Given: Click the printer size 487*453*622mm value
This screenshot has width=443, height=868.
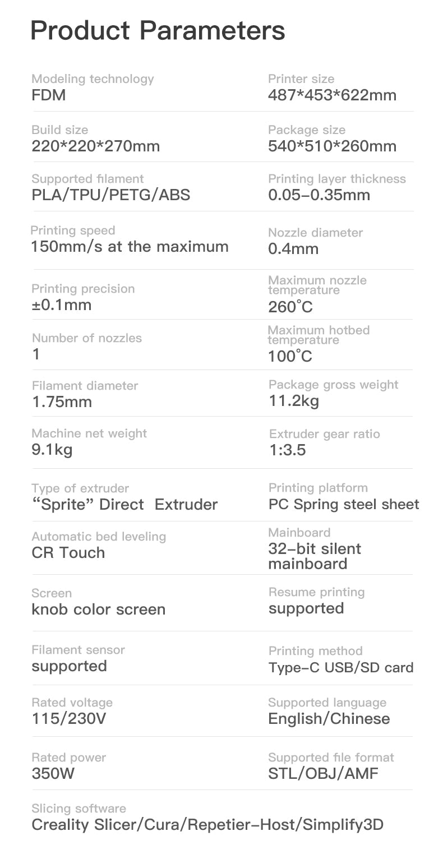Looking at the screenshot, I should coord(332,95).
